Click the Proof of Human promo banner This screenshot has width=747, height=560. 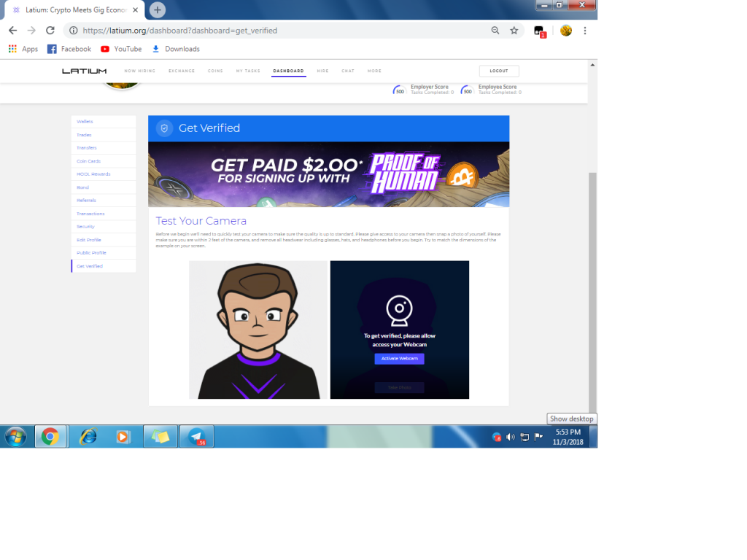[328, 174]
